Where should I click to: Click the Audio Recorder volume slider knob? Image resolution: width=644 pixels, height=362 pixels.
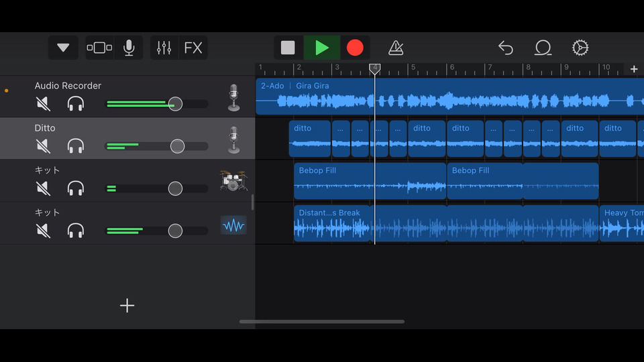click(x=175, y=104)
